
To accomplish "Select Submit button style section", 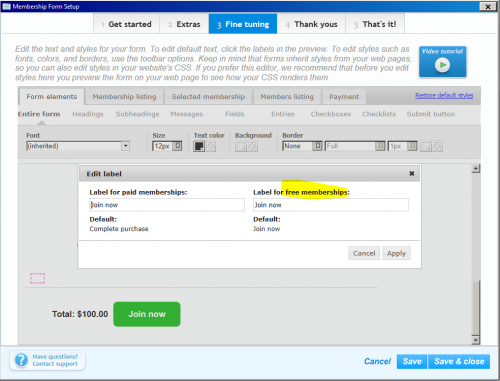I will [x=431, y=114].
